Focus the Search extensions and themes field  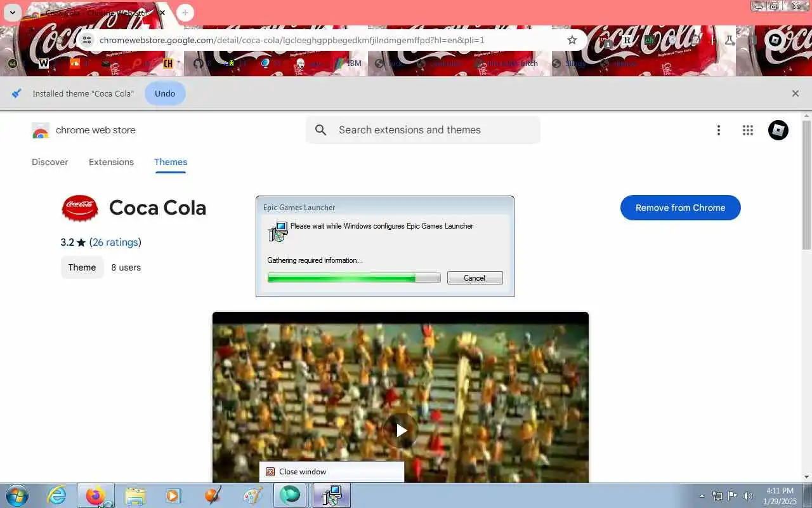click(423, 130)
